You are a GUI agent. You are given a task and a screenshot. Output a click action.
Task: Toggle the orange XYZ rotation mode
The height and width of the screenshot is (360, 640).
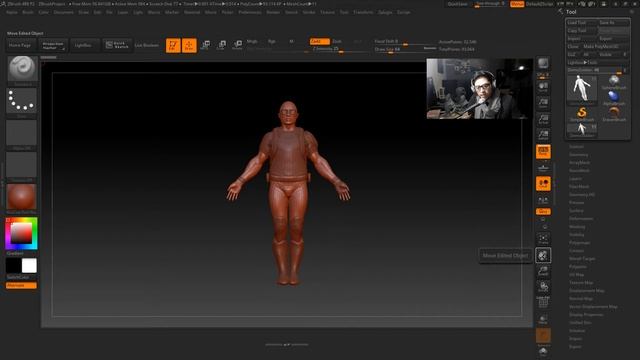(543, 211)
